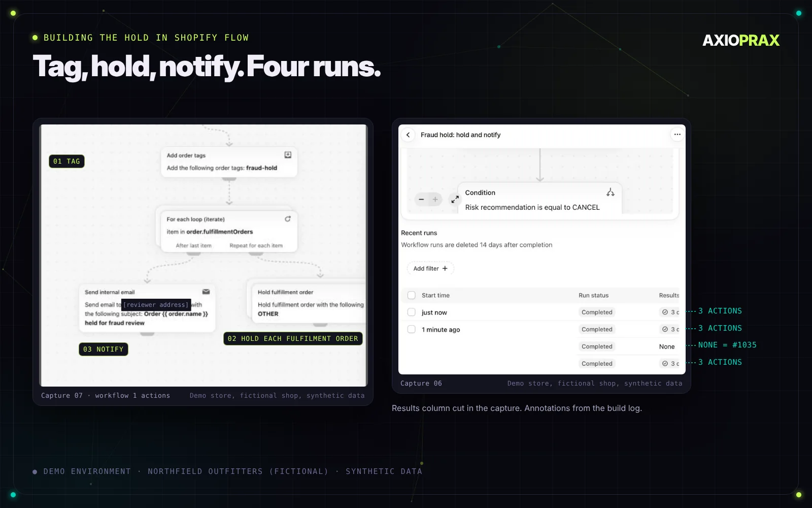
Task: Check the box for the 'just now' run
Action: click(412, 312)
